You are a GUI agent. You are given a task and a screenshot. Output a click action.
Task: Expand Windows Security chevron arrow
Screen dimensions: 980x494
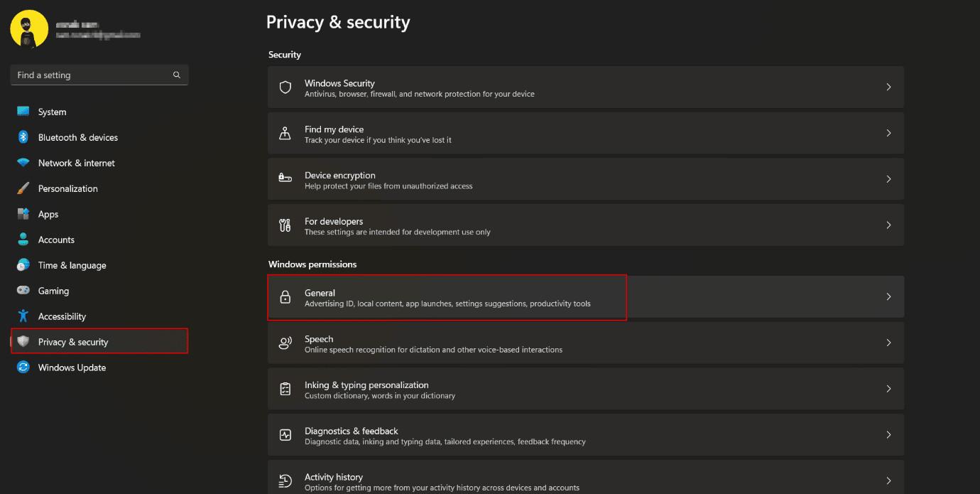(x=888, y=87)
